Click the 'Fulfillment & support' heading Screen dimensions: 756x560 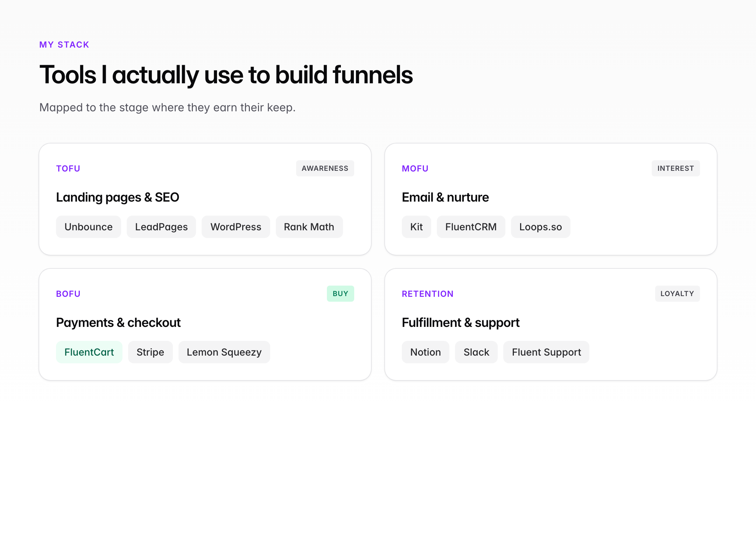461,323
